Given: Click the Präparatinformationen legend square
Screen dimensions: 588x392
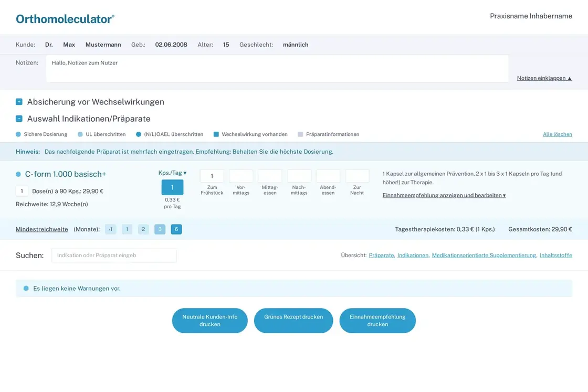Looking at the screenshot, I should 300,134.
